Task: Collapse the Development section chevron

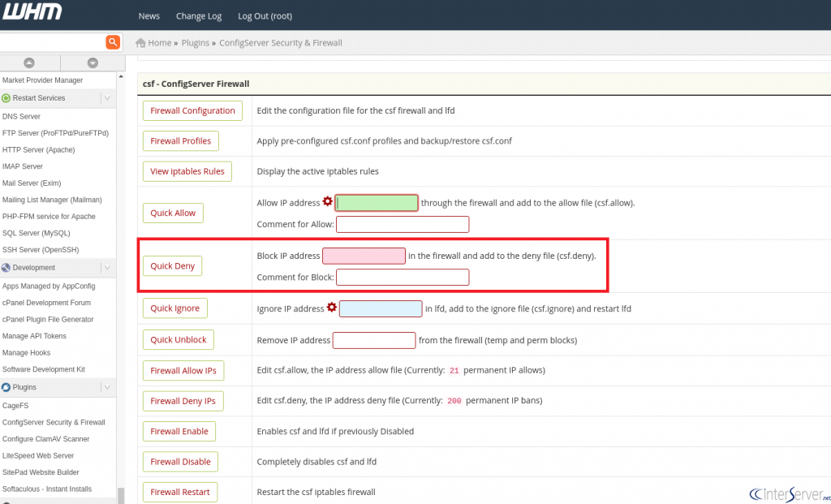Action: point(107,268)
